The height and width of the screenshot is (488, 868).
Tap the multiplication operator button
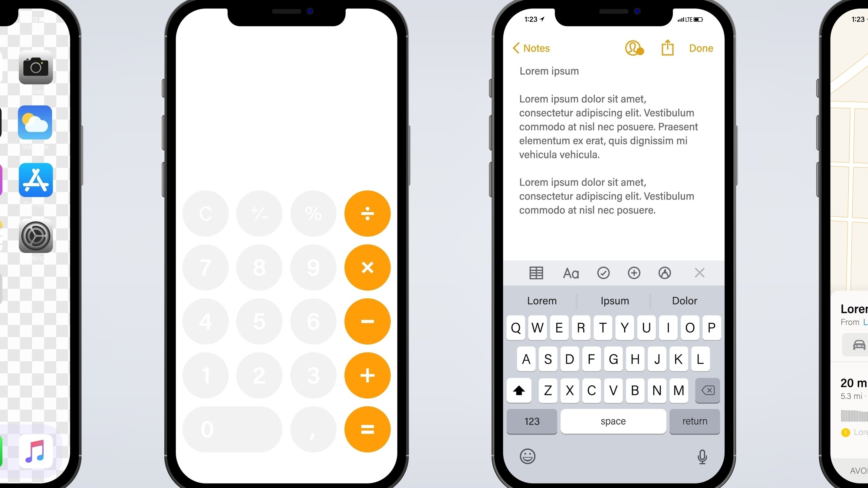click(368, 267)
